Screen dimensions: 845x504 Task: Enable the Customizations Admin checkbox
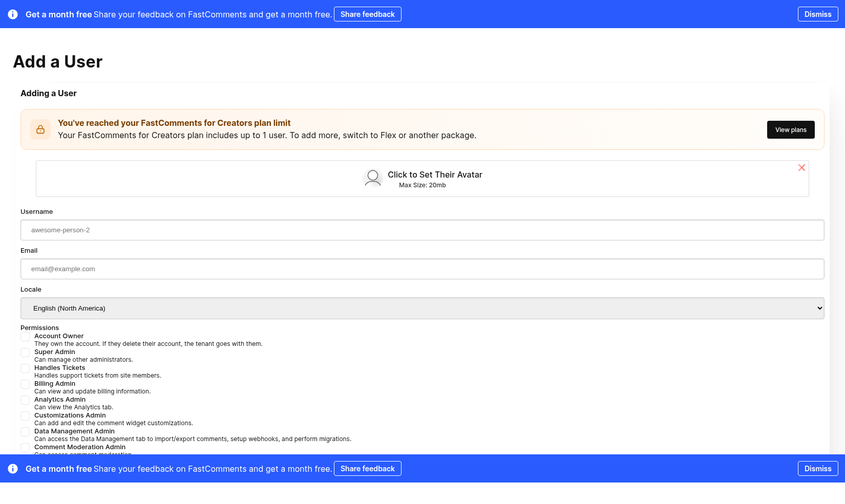click(x=25, y=416)
